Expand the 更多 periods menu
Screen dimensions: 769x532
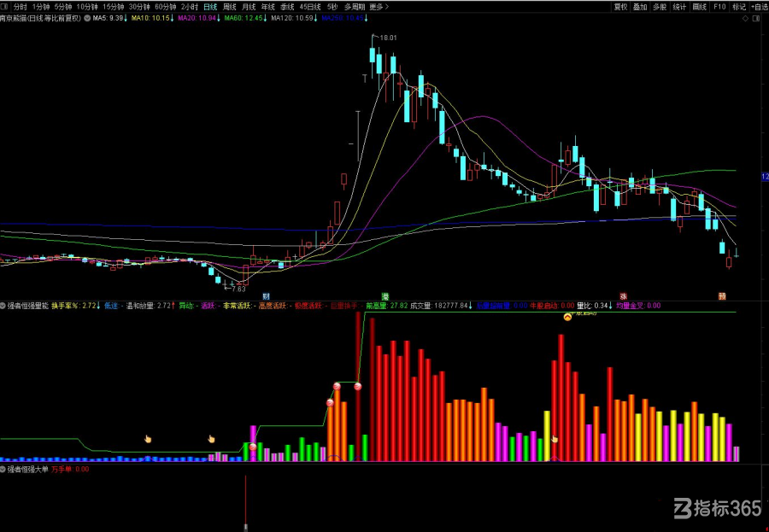(379, 7)
